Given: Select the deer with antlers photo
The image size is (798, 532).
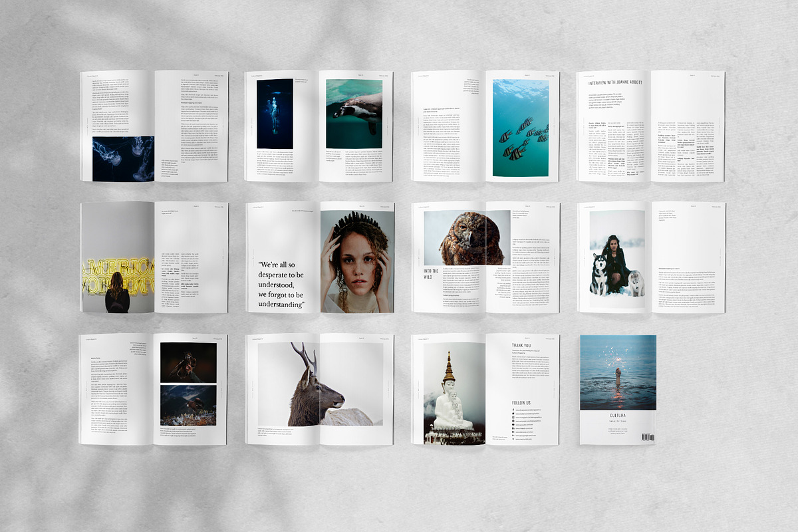Looking at the screenshot, I should (x=320, y=384).
